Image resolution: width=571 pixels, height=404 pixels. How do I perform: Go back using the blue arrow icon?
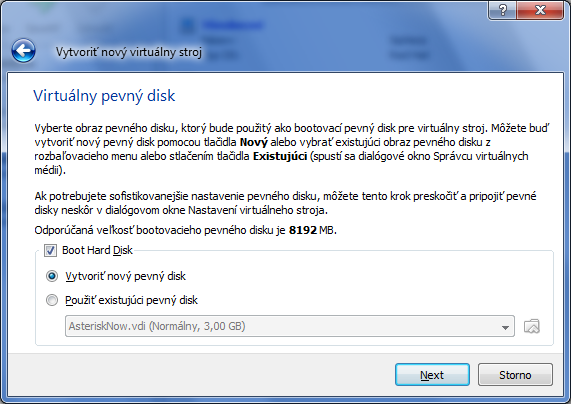tap(23, 51)
